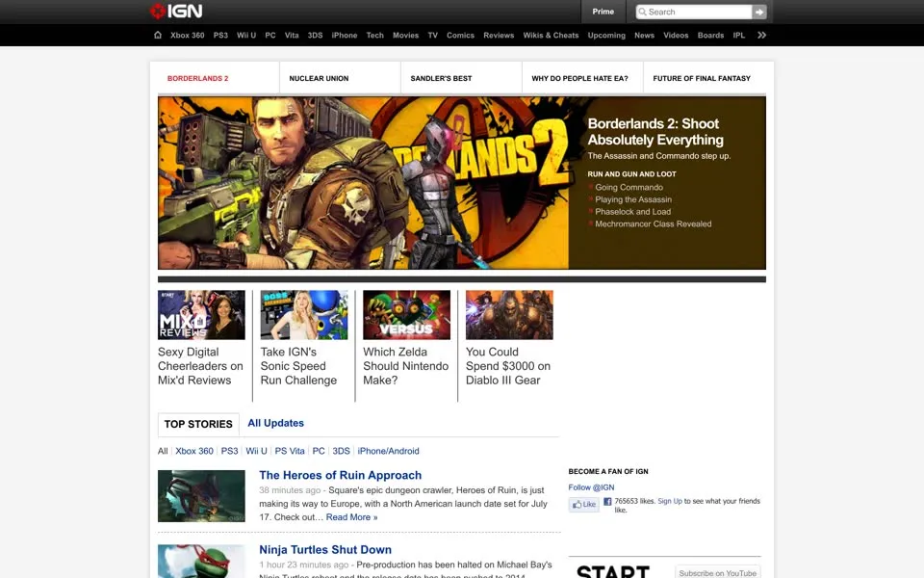The height and width of the screenshot is (578, 924).
Task: Open Movies nav section
Action: pyautogui.click(x=405, y=36)
